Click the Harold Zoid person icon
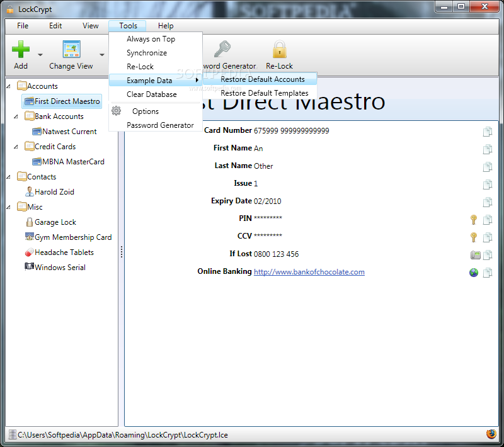This screenshot has height=447, width=504. (29, 191)
